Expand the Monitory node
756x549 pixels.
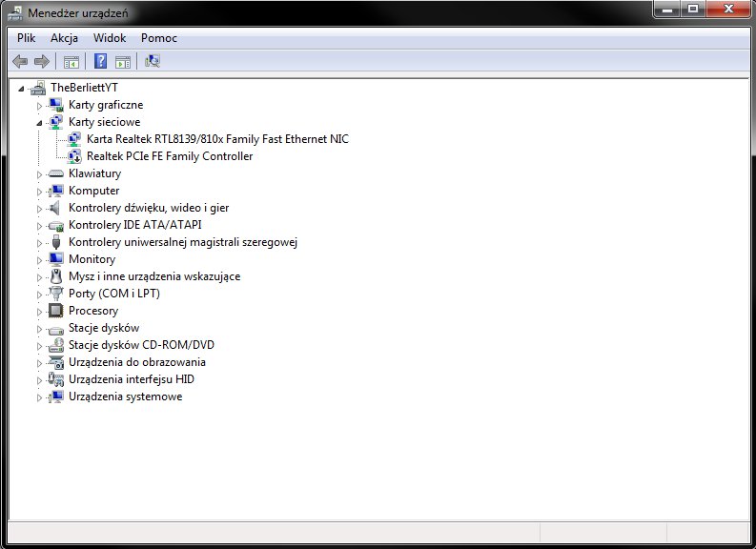click(x=39, y=260)
